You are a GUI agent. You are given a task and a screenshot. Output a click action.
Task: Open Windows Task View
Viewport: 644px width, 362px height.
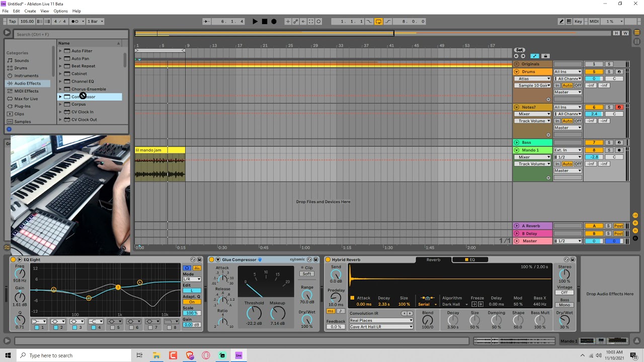click(139, 355)
